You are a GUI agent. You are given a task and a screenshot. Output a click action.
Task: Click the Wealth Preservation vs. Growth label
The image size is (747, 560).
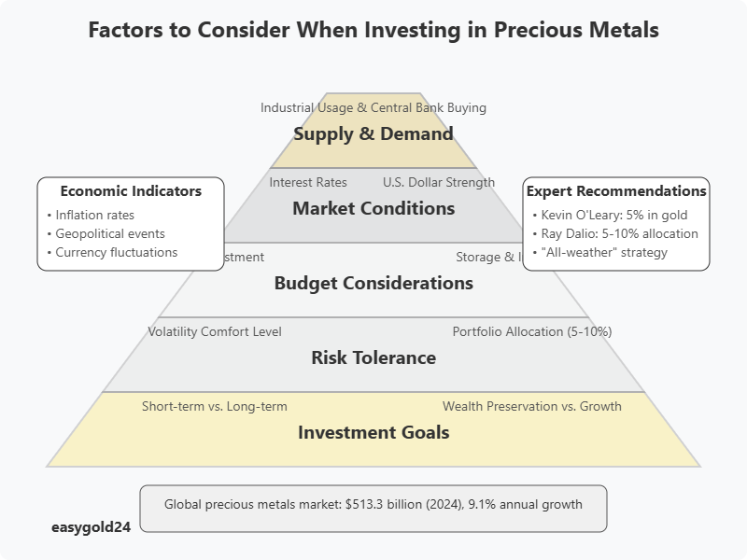point(532,406)
